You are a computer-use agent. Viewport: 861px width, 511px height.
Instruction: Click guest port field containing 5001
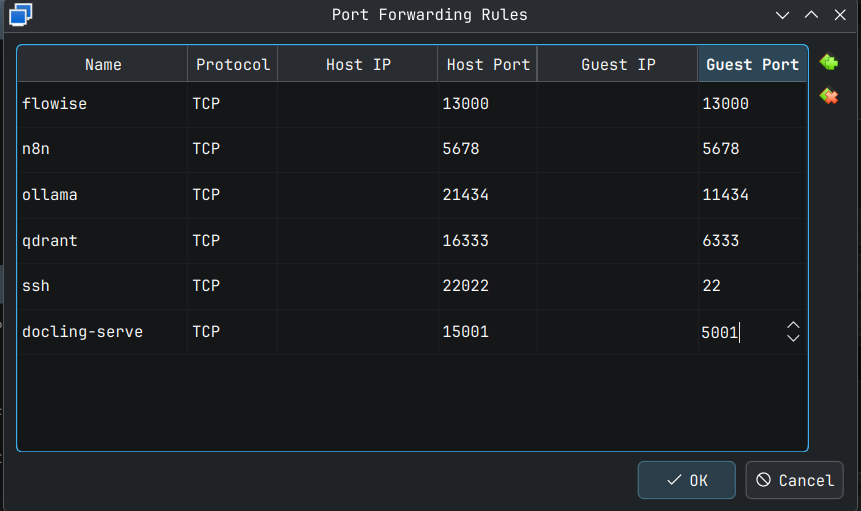[740, 332]
